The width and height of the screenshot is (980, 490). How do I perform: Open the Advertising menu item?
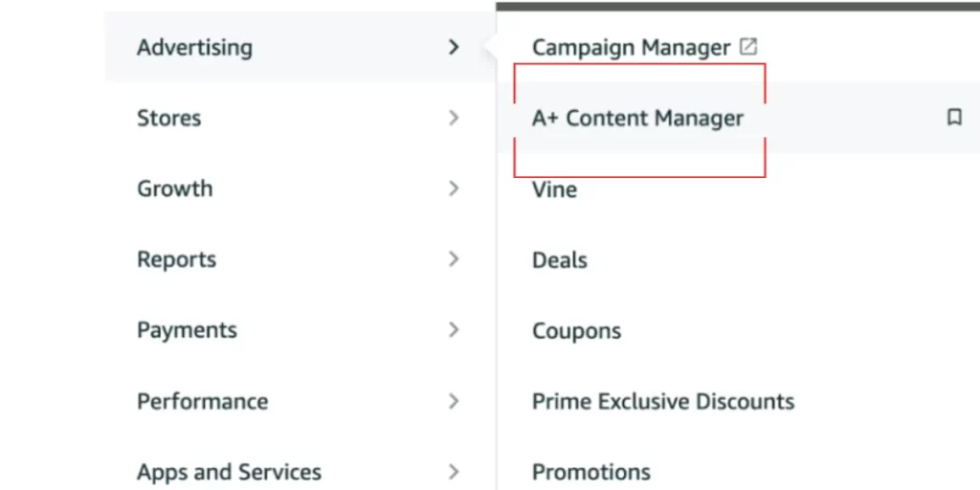(x=194, y=47)
